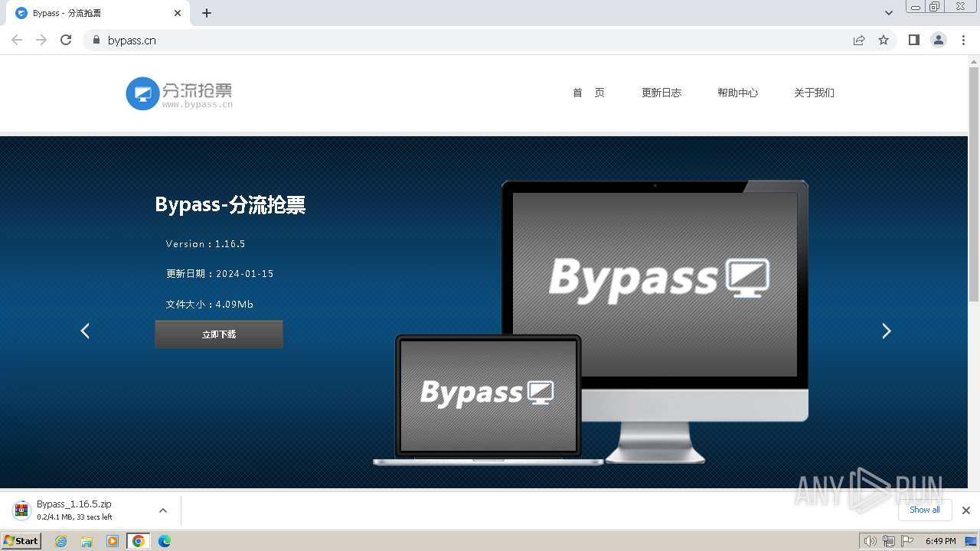980x551 pixels.
Task: Click the 更新日期：2024-01-15 text
Action: coord(220,273)
